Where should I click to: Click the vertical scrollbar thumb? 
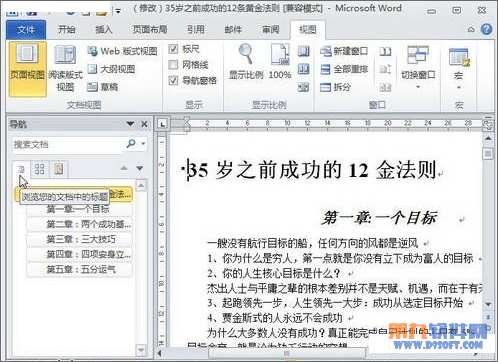pos(488,154)
